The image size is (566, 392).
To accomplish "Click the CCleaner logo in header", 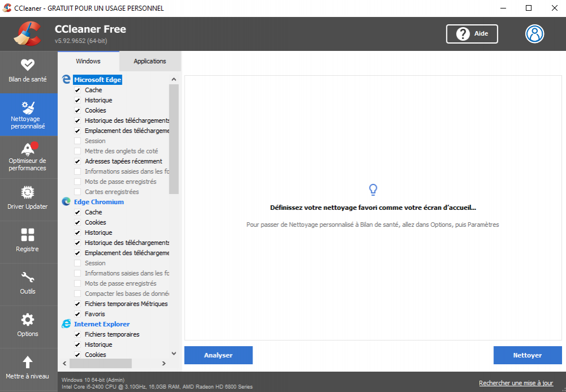I will [27, 34].
